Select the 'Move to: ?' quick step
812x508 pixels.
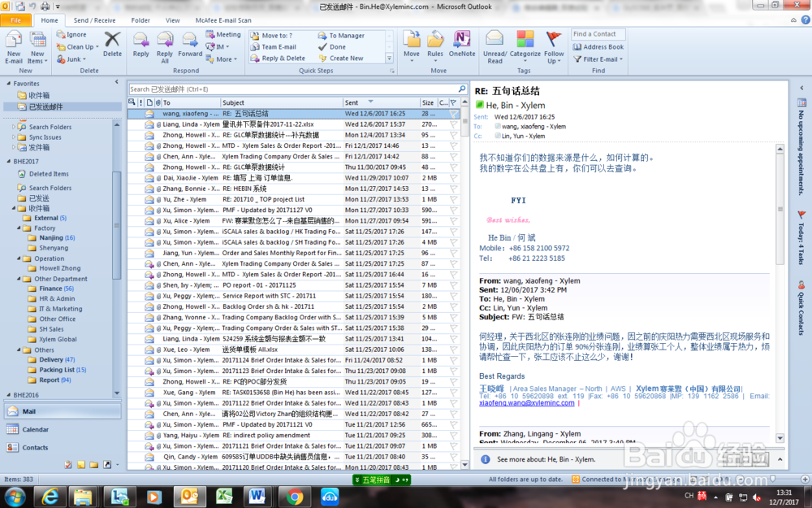click(271, 35)
